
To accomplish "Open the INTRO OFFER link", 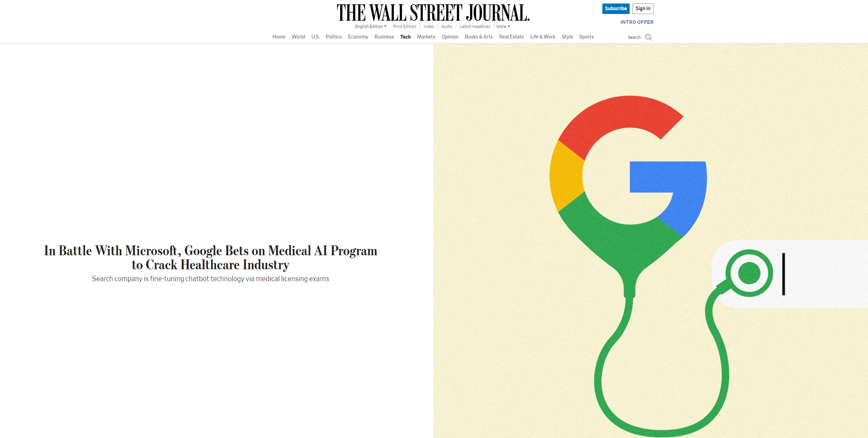I will pos(637,22).
